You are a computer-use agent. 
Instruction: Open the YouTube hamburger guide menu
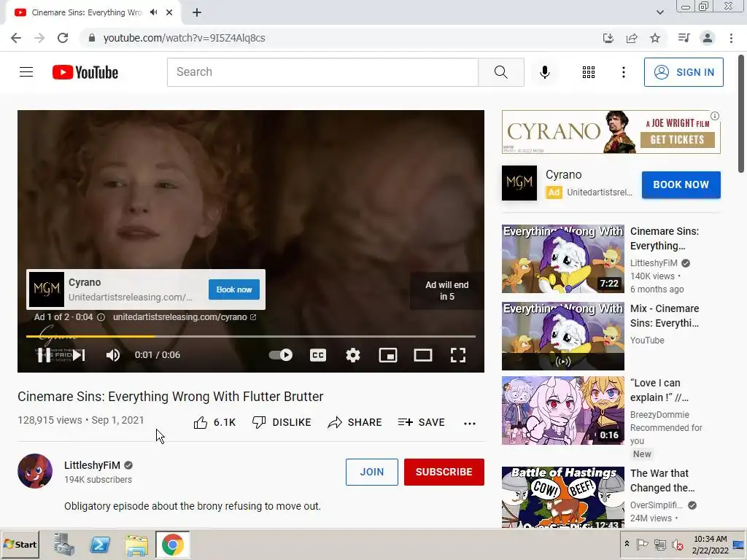[x=26, y=72]
